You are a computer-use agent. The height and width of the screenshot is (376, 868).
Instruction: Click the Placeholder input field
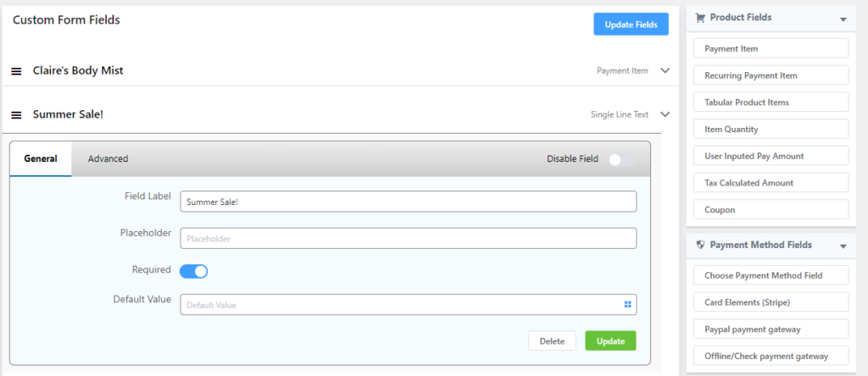pyautogui.click(x=408, y=239)
